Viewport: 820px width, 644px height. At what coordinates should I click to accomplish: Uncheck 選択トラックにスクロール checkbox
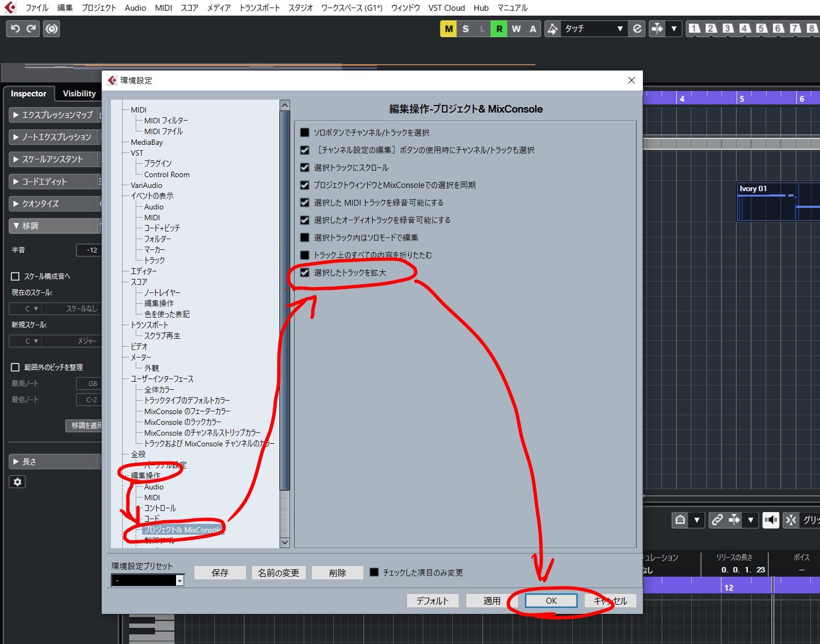pos(305,167)
